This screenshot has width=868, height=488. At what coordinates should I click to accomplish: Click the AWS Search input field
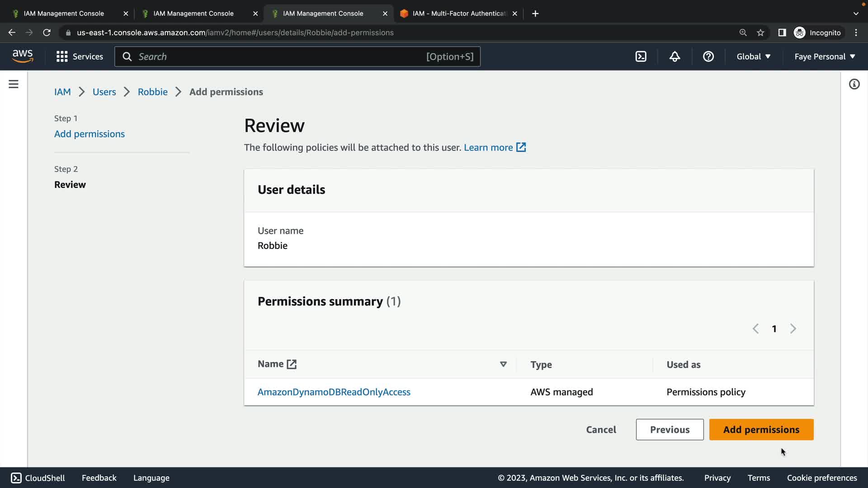280,56
